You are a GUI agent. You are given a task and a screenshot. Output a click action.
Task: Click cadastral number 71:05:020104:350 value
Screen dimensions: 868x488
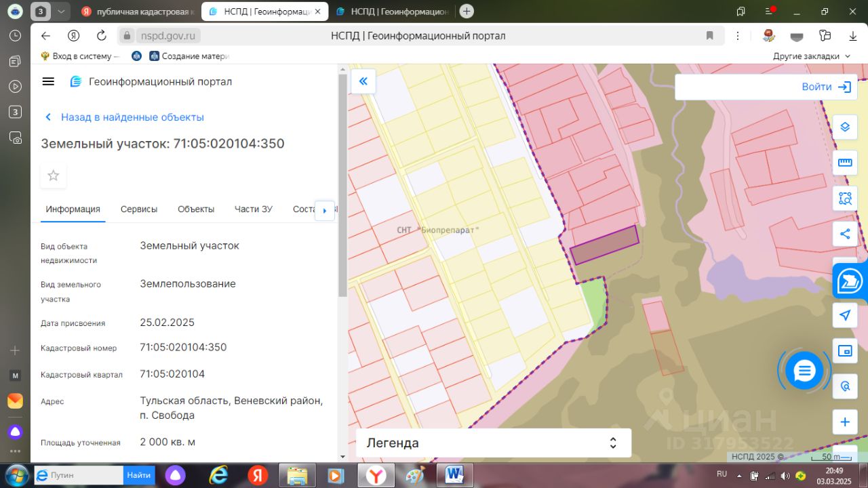(183, 347)
